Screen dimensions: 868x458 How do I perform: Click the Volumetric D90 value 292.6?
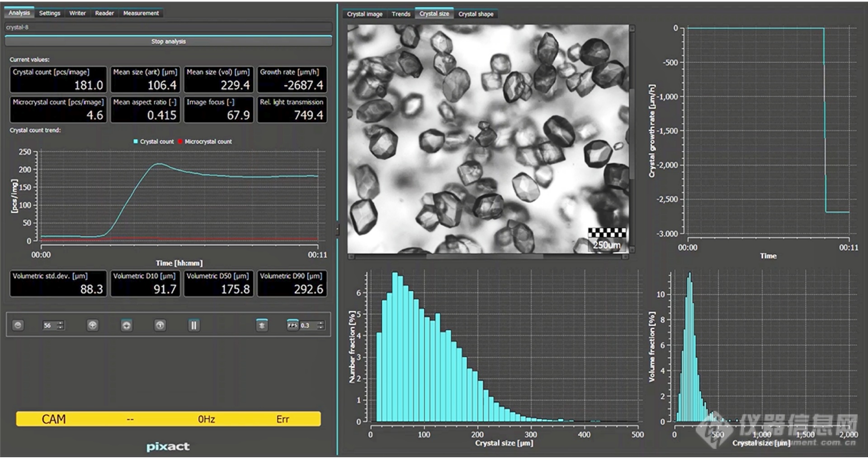(308, 289)
